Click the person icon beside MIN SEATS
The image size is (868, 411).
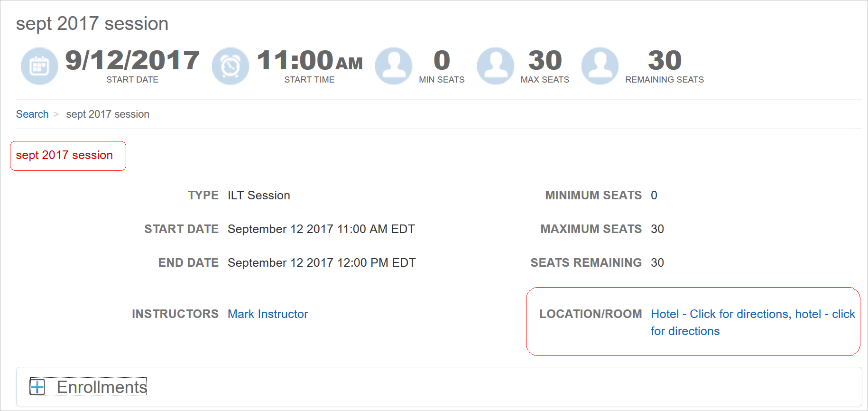tap(394, 66)
